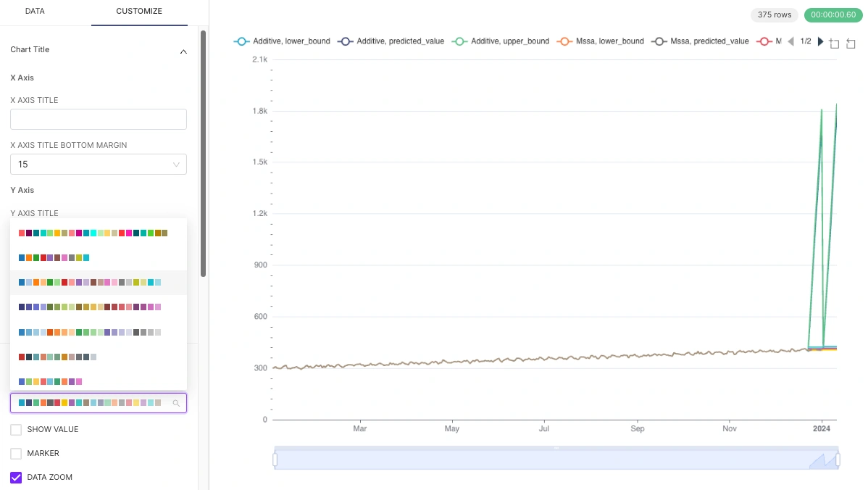Pick the palette with blue shades then orange shades
The image size is (868, 490).
(x=99, y=332)
